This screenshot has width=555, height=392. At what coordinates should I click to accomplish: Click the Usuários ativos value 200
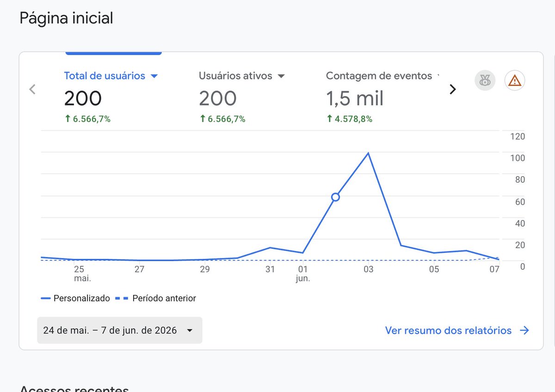(218, 98)
